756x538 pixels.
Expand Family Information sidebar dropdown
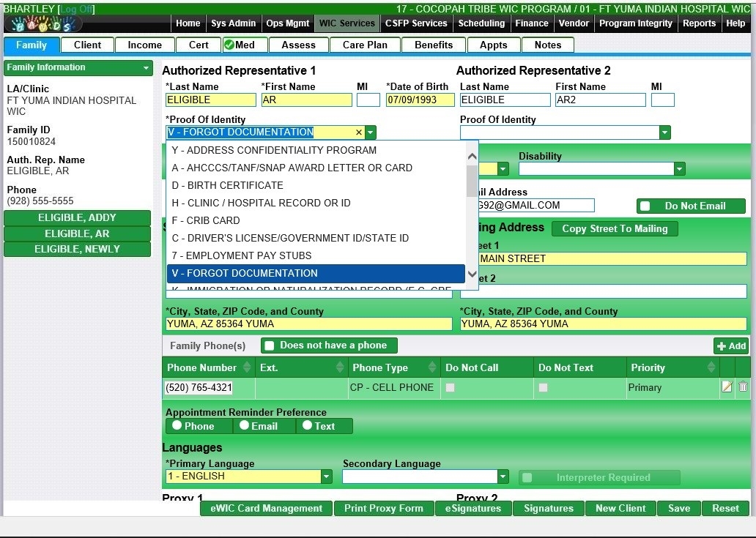(x=147, y=67)
